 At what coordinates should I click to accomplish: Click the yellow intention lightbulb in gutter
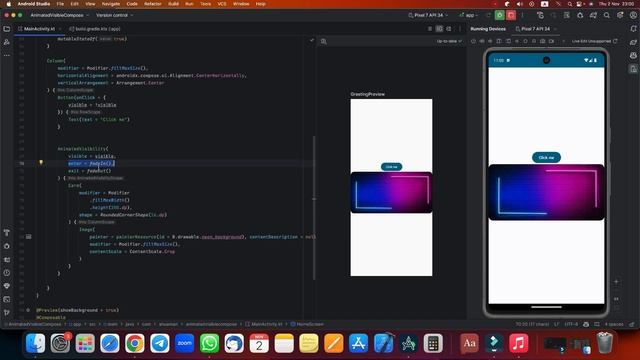[41, 162]
